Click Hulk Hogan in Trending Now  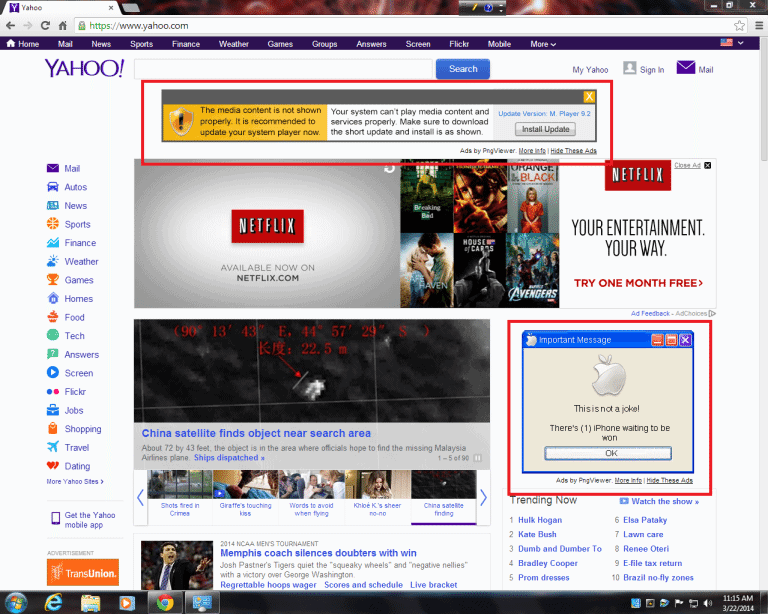pyautogui.click(x=540, y=520)
